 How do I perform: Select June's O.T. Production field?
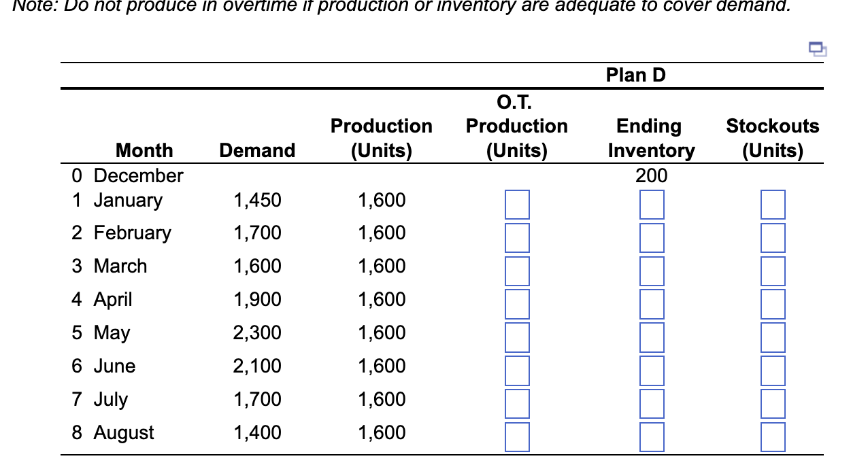(x=518, y=369)
